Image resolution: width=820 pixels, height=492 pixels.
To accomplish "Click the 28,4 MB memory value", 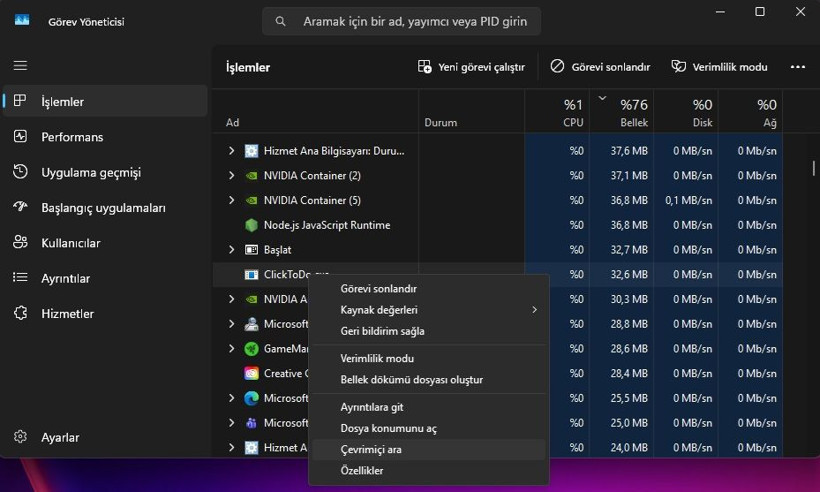I will [x=629, y=373].
